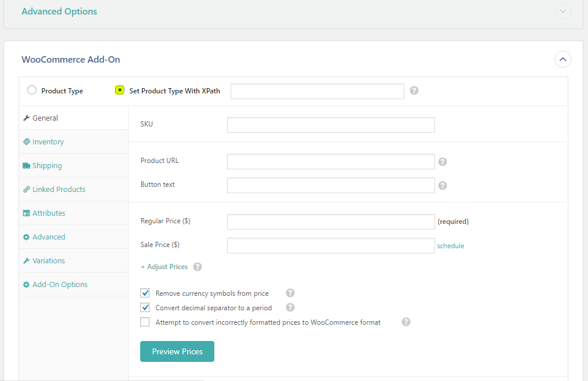Click the Shipping truck icon
Screen dimensions: 588x381
(x=26, y=165)
